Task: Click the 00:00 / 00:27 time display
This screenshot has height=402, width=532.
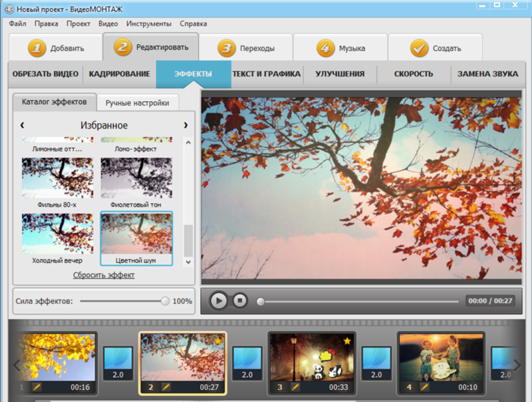Action: point(490,301)
